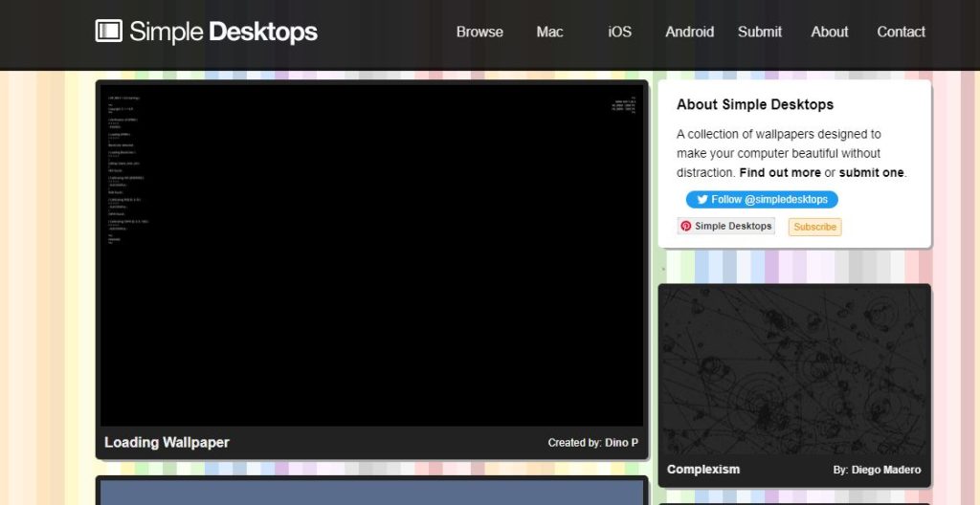Click the Loading Wallpaper title
This screenshot has width=980, height=505.
pos(167,443)
